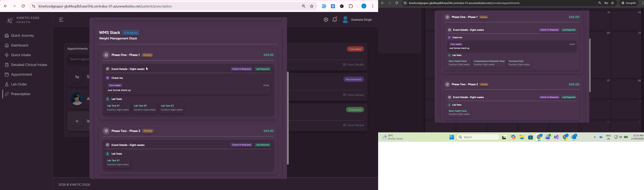Open Detailed Clinical Intake page
This screenshot has height=190, width=644.
coord(26,65)
